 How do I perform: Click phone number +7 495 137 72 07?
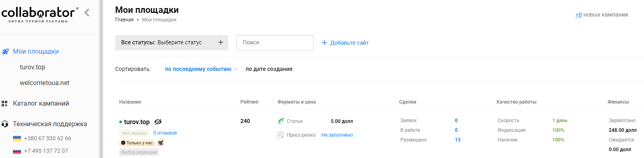pos(46,151)
